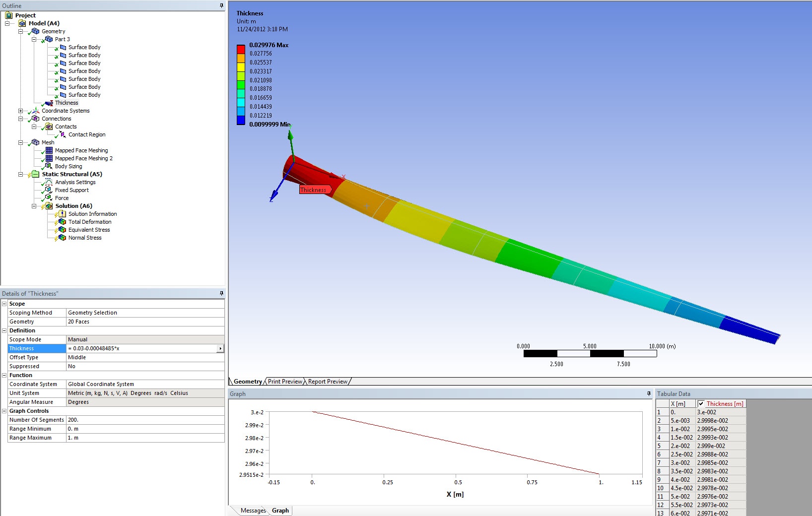Click the Contact Region icon
812x516 pixels.
tap(63, 134)
